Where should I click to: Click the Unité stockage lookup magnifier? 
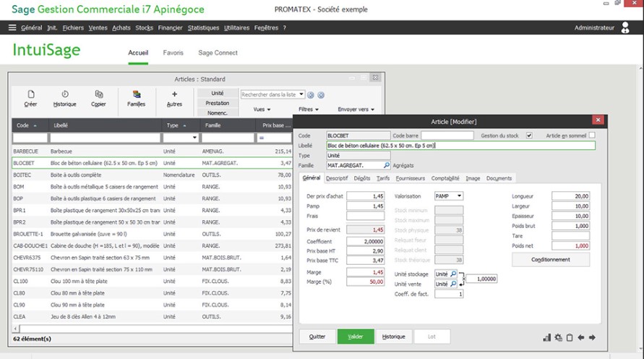pos(453,274)
